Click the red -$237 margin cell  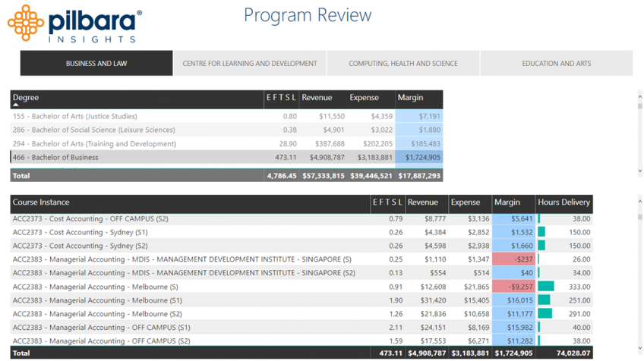coord(514,259)
